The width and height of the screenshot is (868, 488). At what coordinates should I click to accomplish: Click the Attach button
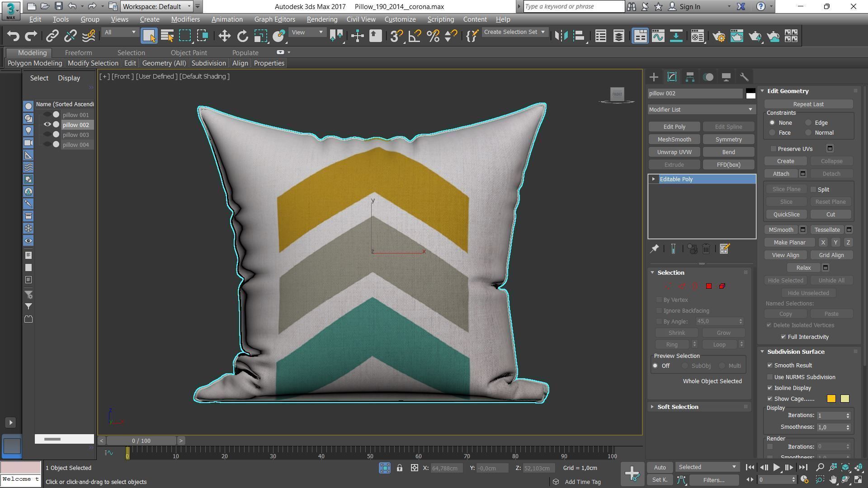[781, 174]
